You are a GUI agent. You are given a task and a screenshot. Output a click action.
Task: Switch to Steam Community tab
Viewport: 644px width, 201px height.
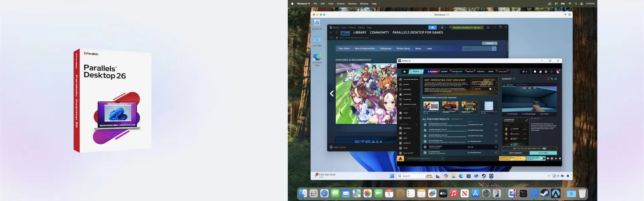pyautogui.click(x=379, y=32)
